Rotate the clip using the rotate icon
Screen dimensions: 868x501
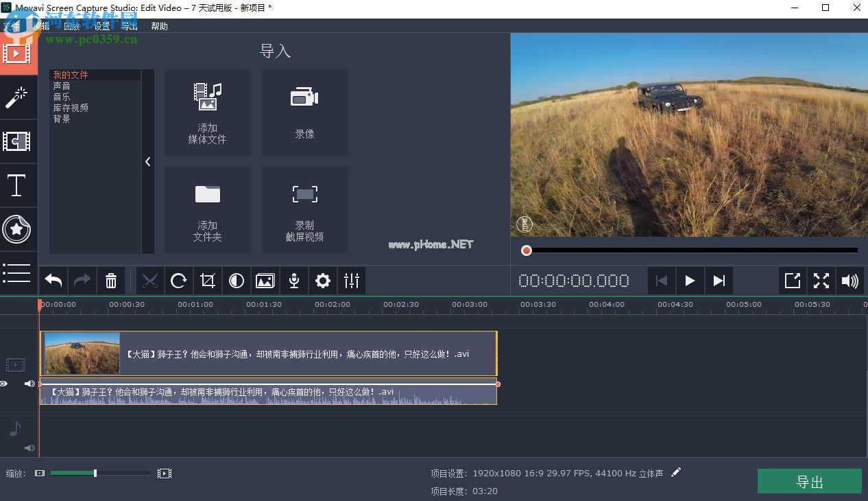pyautogui.click(x=179, y=281)
